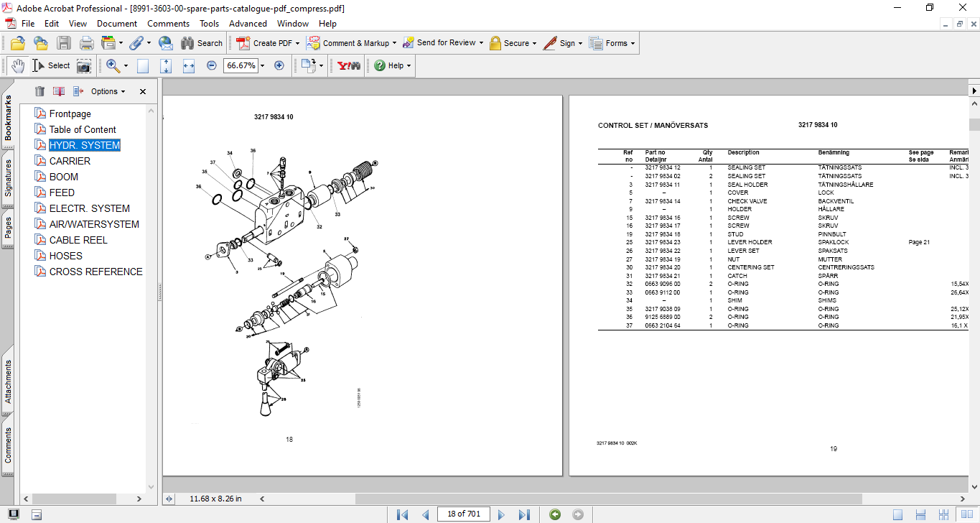Open the Advanced menu

pos(248,24)
